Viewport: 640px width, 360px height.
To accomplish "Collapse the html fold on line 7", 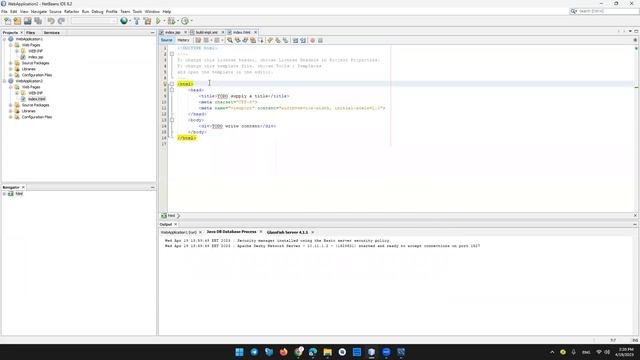I will click(x=172, y=84).
